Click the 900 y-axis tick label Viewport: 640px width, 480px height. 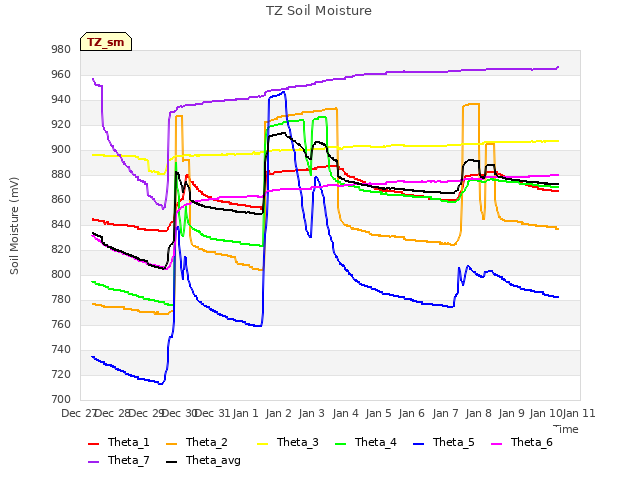[x=61, y=150]
